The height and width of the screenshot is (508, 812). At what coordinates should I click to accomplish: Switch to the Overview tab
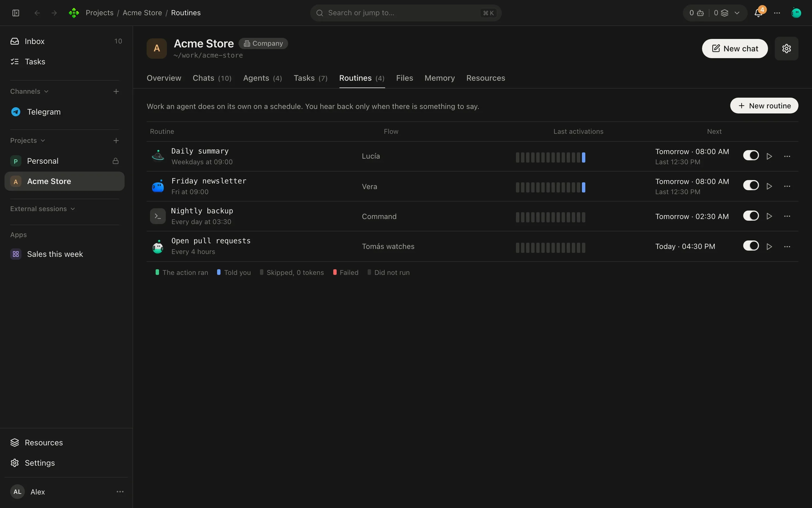(164, 78)
